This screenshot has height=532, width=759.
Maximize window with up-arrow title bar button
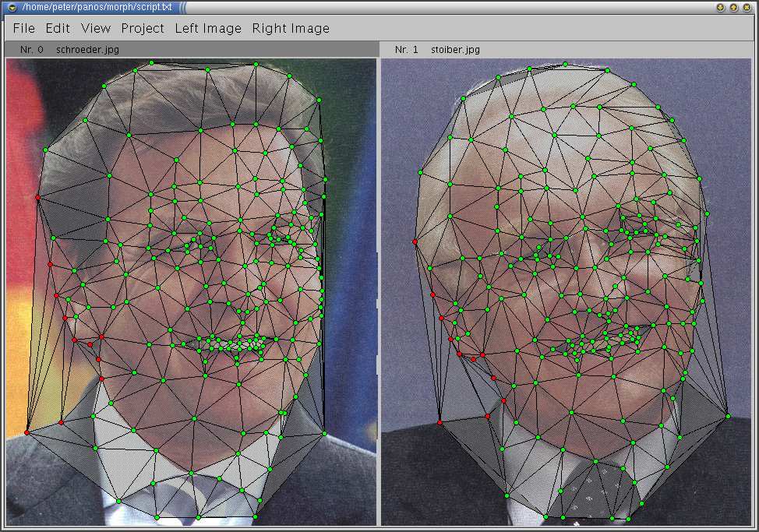(x=734, y=7)
